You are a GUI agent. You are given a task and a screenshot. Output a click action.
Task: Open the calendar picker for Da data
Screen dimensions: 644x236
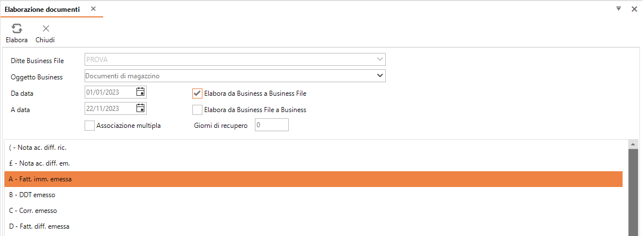[x=140, y=92]
